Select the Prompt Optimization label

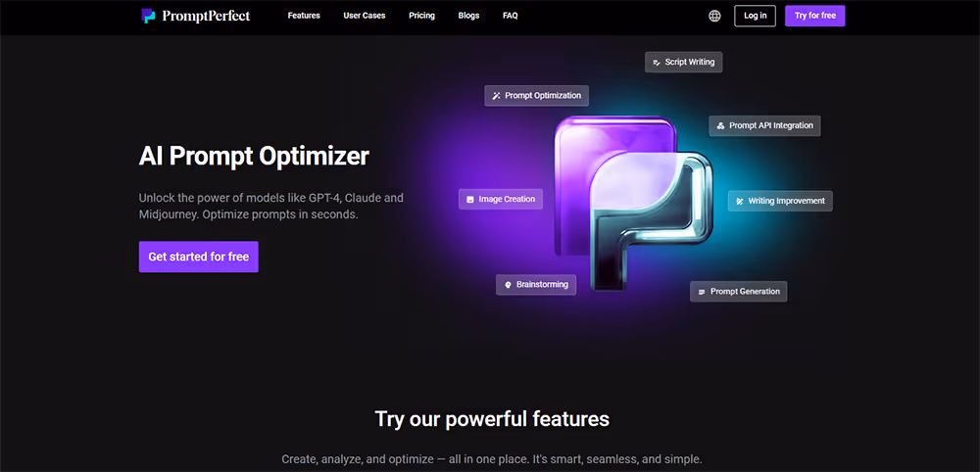click(x=543, y=96)
